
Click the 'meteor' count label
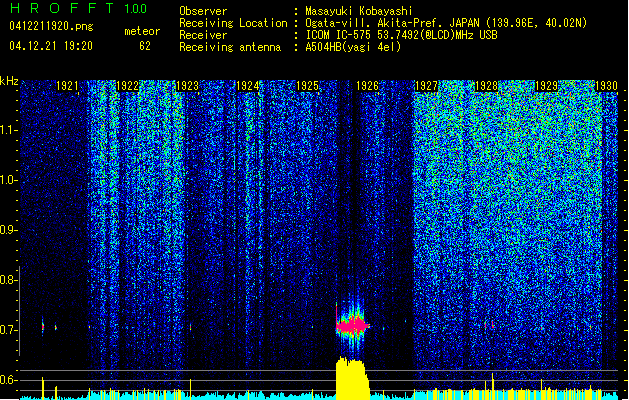tap(142, 31)
